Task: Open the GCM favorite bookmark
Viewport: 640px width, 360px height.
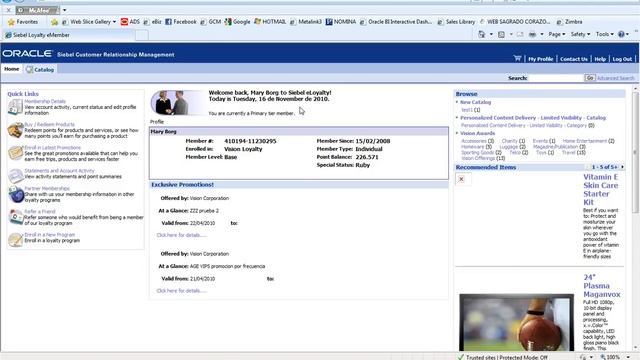Action: coord(211,22)
